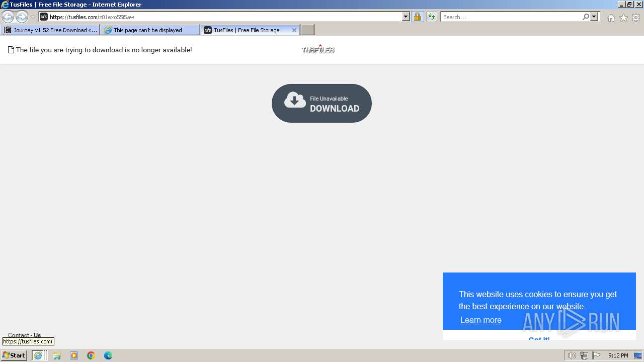Expand the address bar autocomplete dropdown
Image resolution: width=644 pixels, height=362 pixels.
pyautogui.click(x=406, y=17)
